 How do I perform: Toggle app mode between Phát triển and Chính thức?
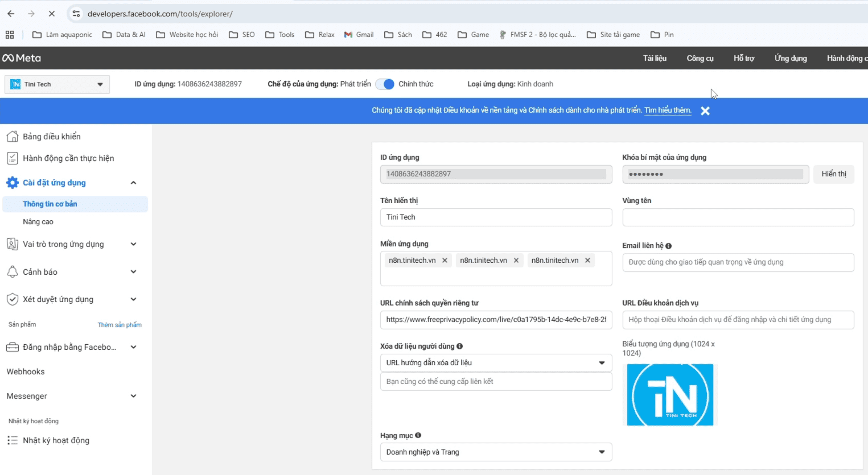pyautogui.click(x=385, y=84)
